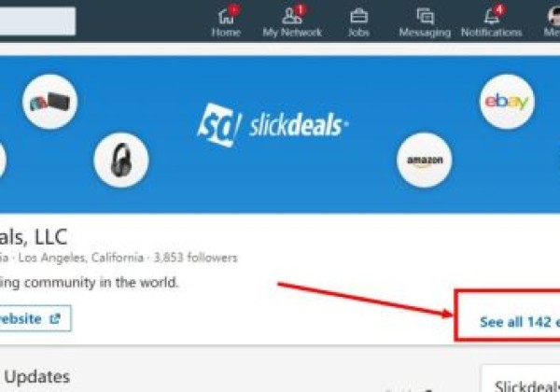
Task: Click the company name heading
Action: pos(34,237)
